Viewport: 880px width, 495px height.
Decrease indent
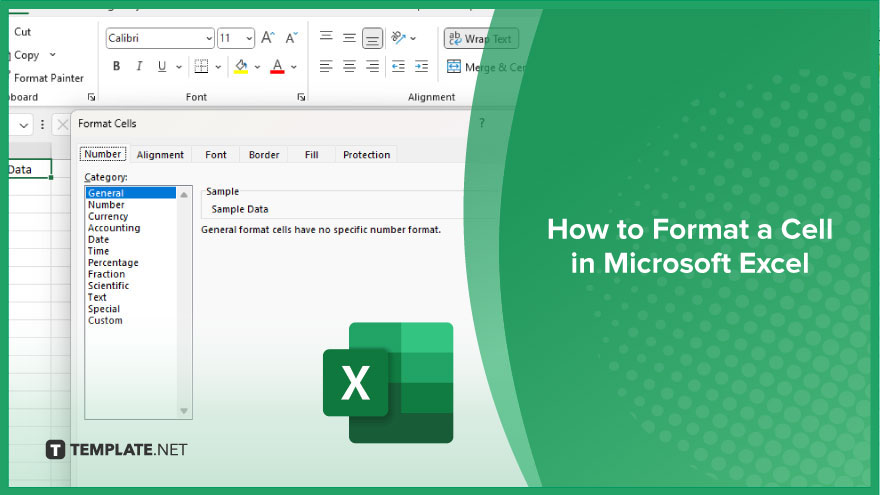coord(398,66)
